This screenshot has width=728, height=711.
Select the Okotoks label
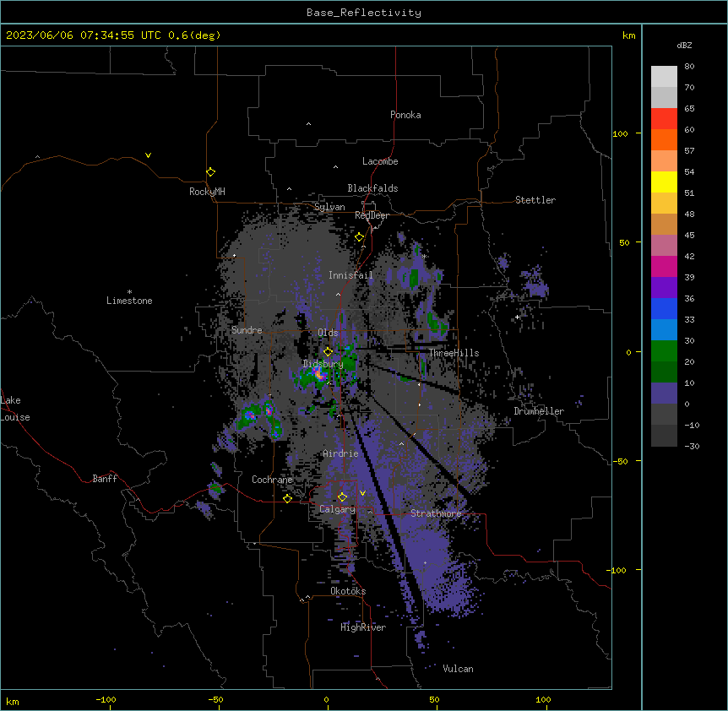click(x=348, y=591)
